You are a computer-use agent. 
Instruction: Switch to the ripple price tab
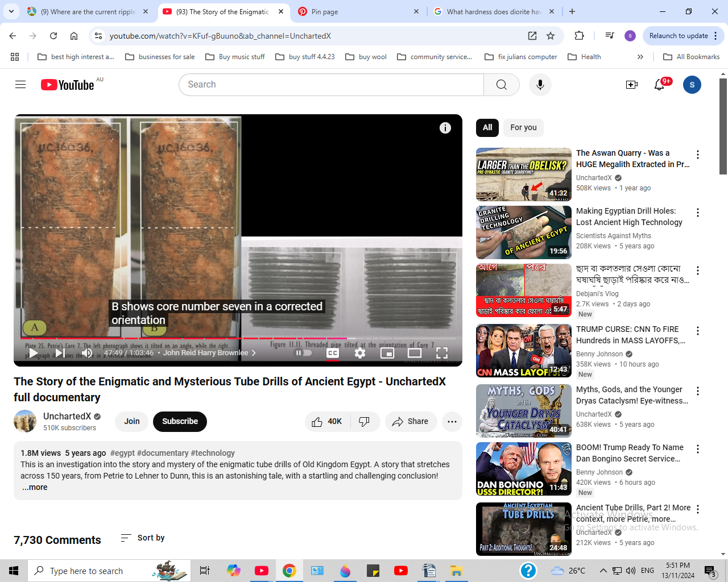coord(88,11)
